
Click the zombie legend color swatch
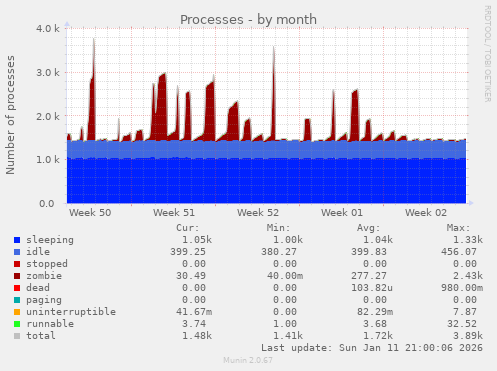pos(17,276)
